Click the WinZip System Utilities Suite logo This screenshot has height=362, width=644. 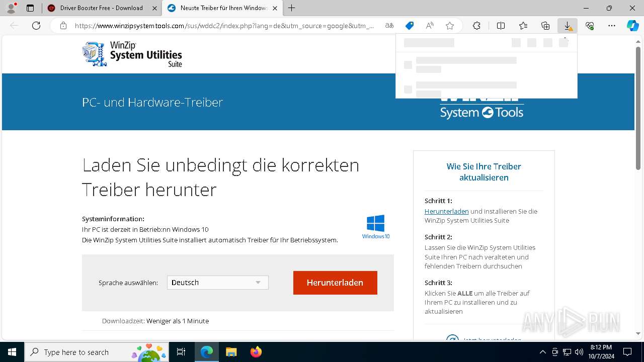pos(132,54)
